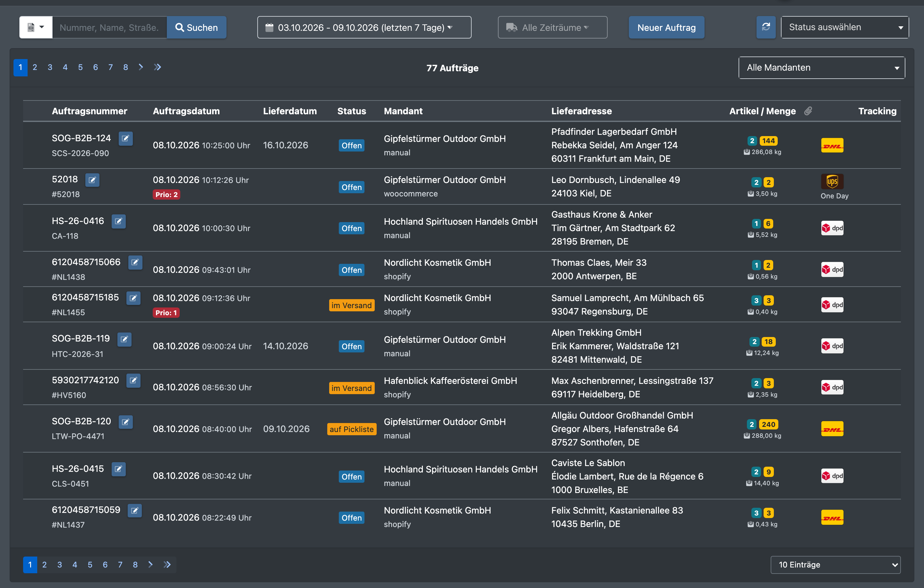Edit order 6120458715066 with pencil icon
The image size is (924, 588).
click(135, 263)
